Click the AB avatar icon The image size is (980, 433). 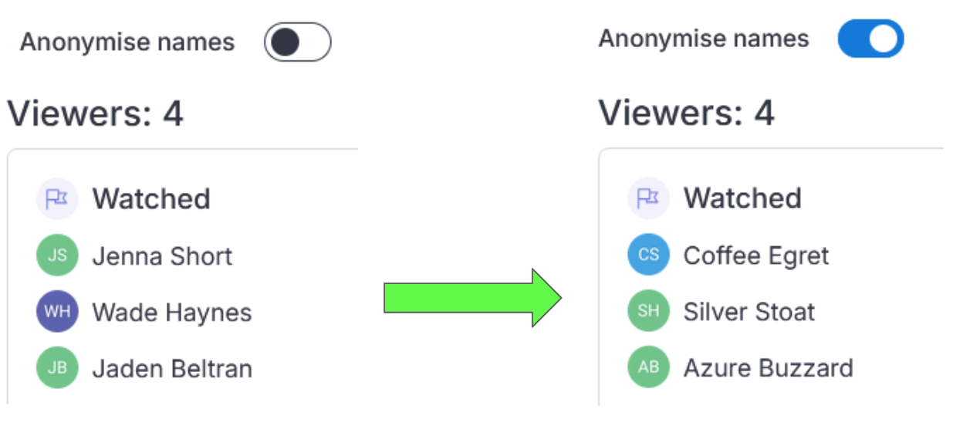648,367
